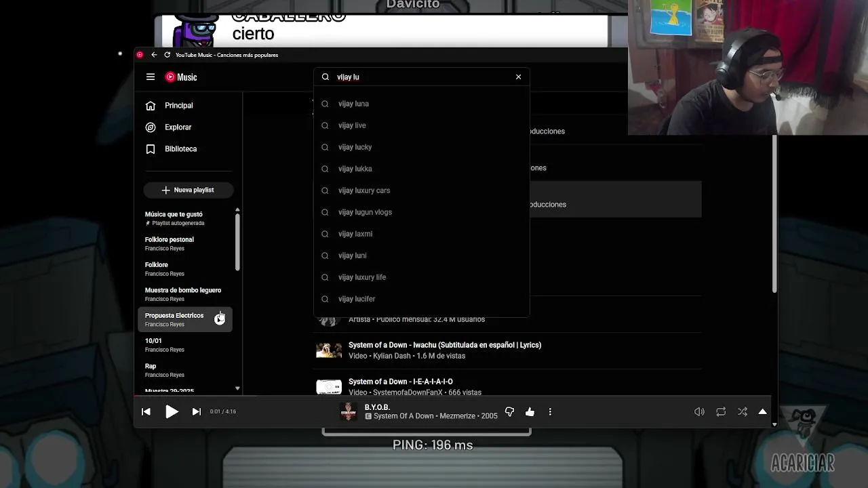Click the Biblioteca bookmark icon

[x=151, y=149]
